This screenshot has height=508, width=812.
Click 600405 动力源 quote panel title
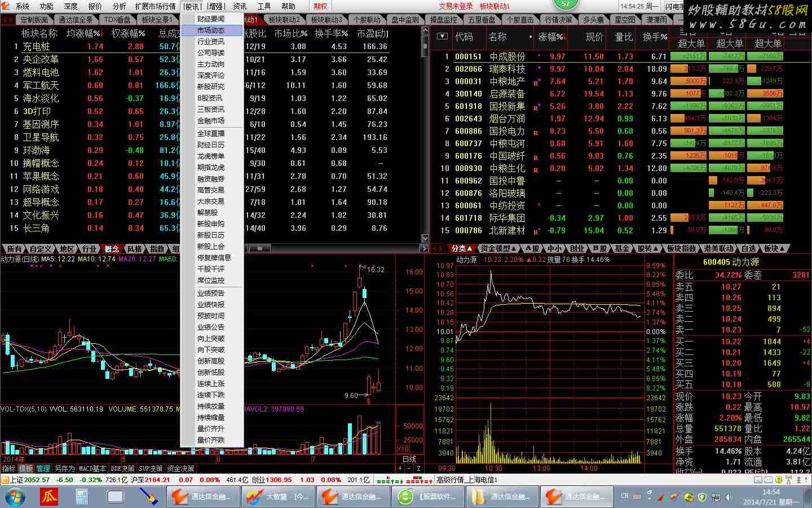coord(731,262)
